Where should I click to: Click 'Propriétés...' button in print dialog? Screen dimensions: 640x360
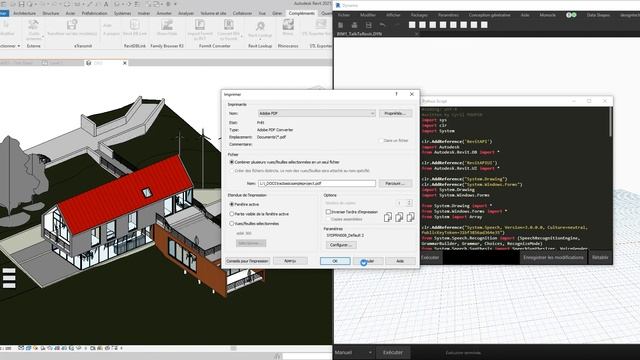pos(395,113)
